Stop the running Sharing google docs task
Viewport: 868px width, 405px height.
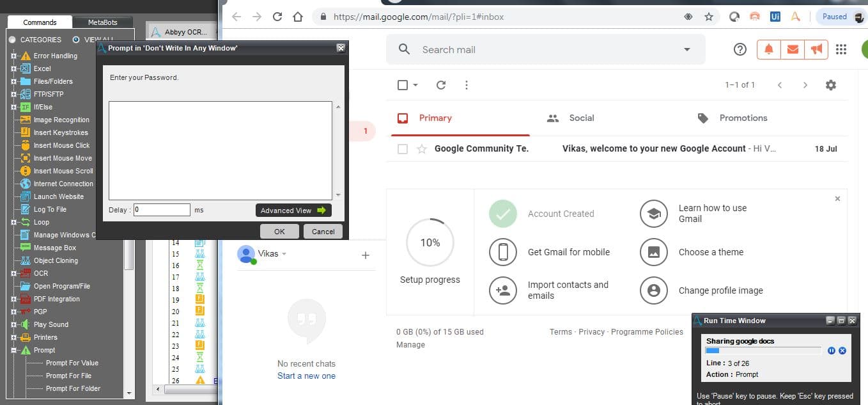click(x=842, y=351)
